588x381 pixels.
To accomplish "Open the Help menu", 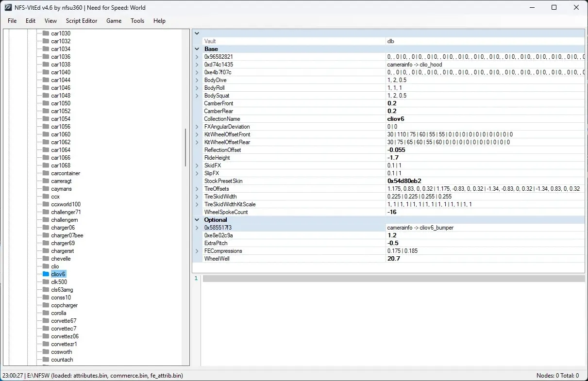I will coord(159,21).
